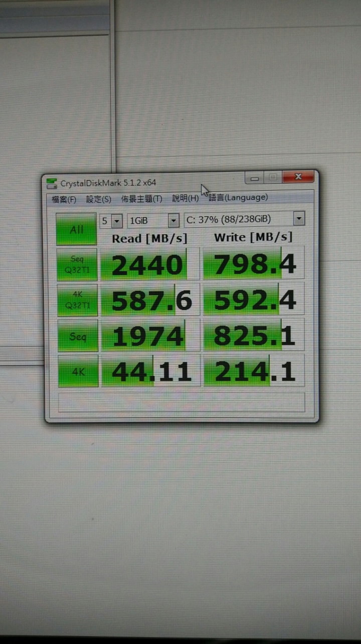This screenshot has width=361, height=644.
Task: Select the 798.4 Seq Q32T1 write result
Action: point(254,263)
